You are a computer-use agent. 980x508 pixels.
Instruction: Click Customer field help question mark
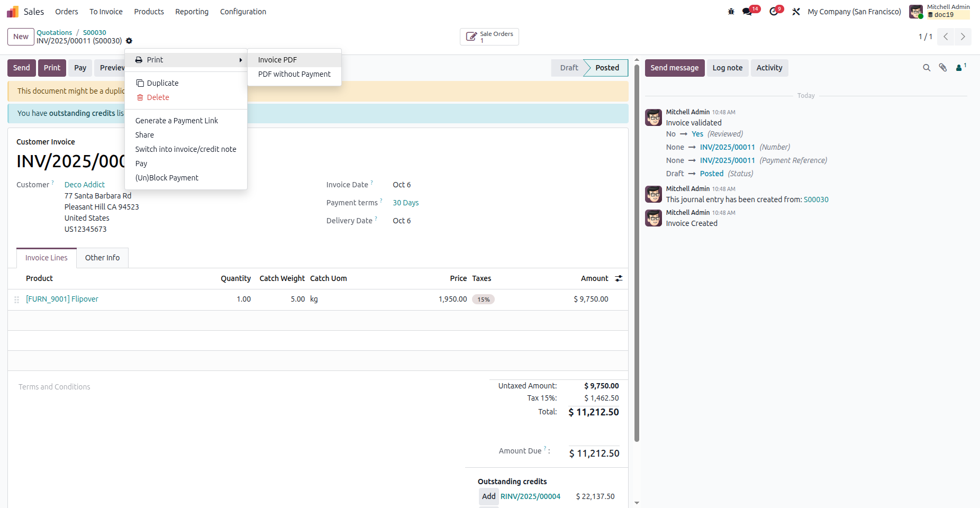tap(52, 183)
